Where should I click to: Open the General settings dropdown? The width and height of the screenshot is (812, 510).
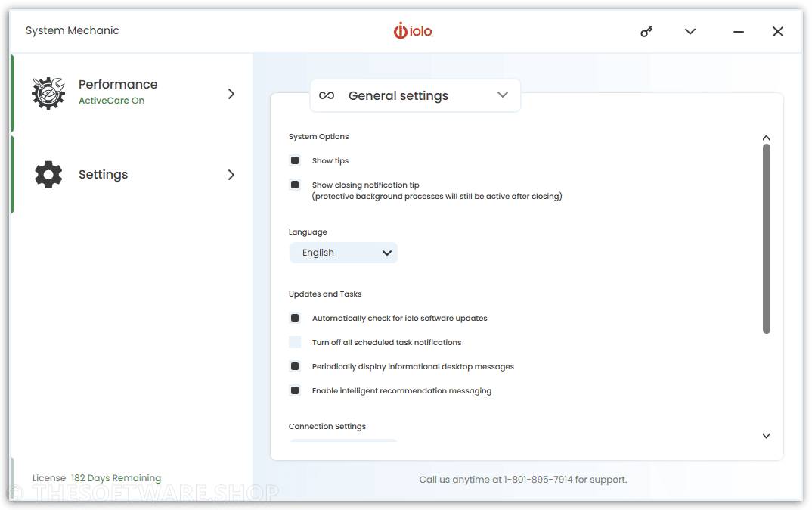point(415,95)
